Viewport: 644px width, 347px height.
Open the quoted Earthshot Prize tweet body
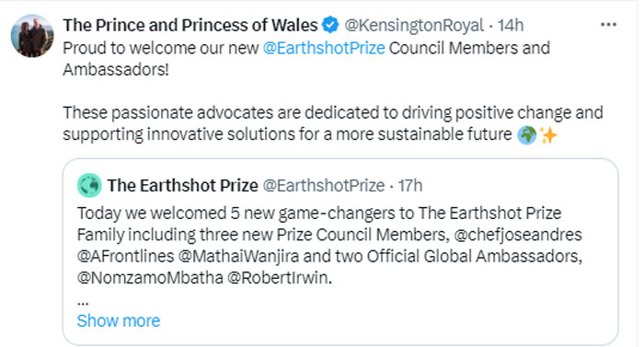[x=329, y=246]
